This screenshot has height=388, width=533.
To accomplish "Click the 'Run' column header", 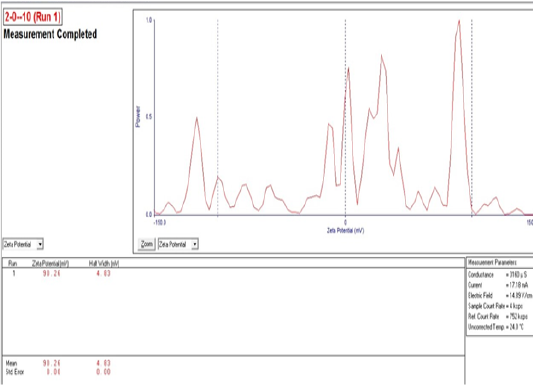I will click(x=13, y=264).
